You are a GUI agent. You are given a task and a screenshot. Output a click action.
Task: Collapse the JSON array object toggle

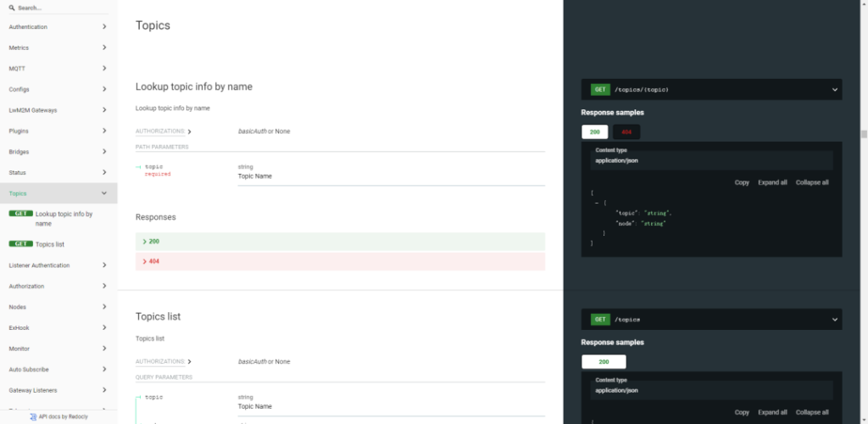pyautogui.click(x=598, y=203)
